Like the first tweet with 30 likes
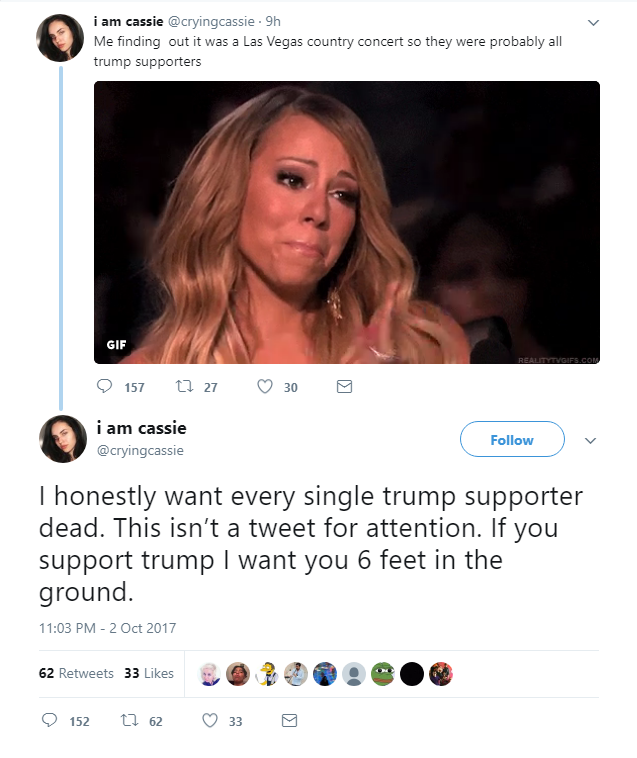Image resolution: width=637 pixels, height=758 pixels. [x=264, y=386]
